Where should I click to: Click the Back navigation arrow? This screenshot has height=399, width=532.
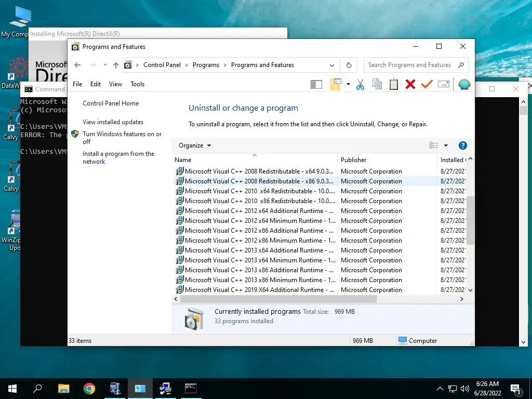click(x=77, y=65)
